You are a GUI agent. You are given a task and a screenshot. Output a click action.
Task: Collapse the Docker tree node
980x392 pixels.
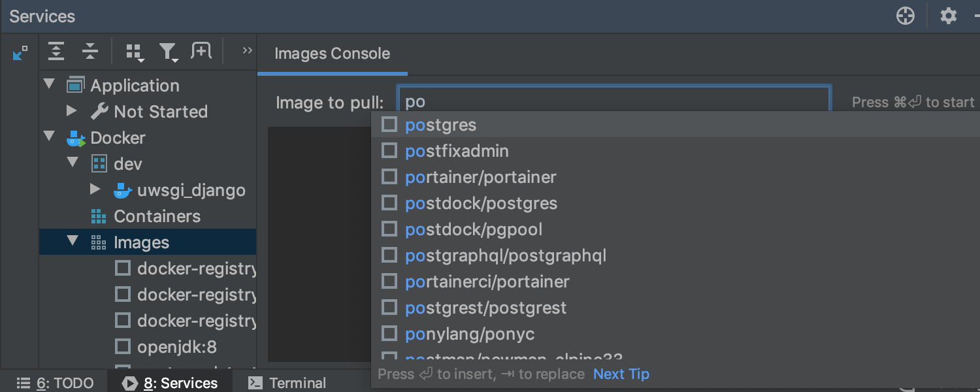coord(49,137)
